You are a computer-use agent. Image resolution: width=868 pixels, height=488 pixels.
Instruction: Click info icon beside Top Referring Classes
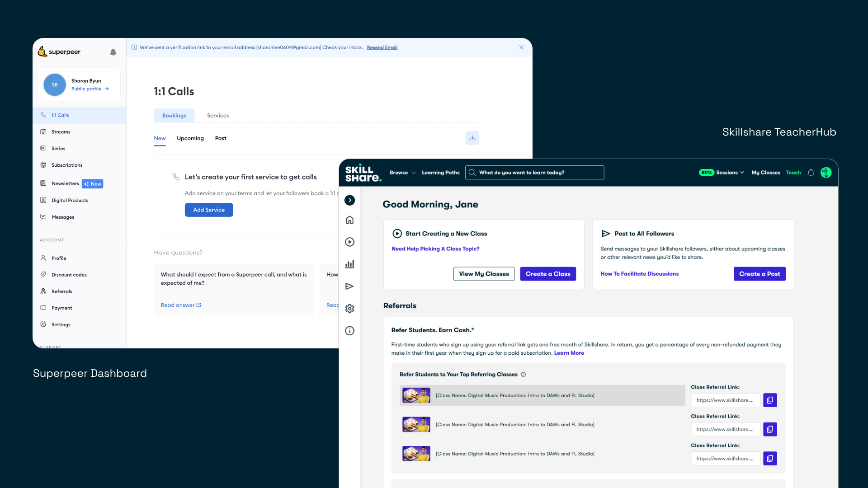(x=523, y=375)
